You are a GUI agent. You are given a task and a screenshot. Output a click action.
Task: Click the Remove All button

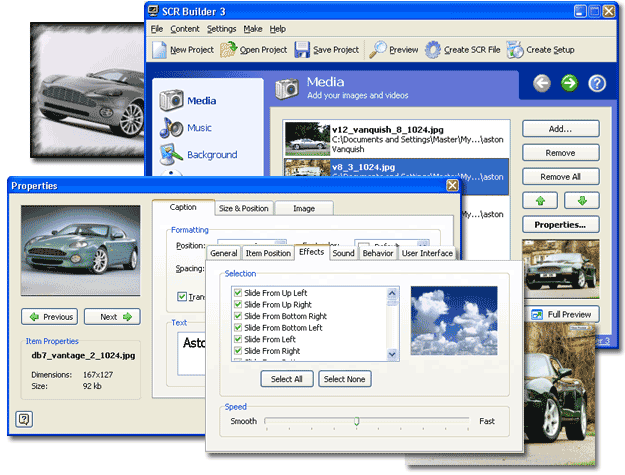click(560, 177)
